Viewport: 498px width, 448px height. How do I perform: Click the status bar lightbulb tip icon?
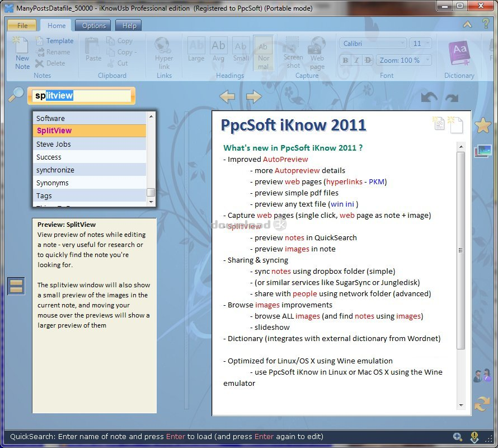pos(474,437)
